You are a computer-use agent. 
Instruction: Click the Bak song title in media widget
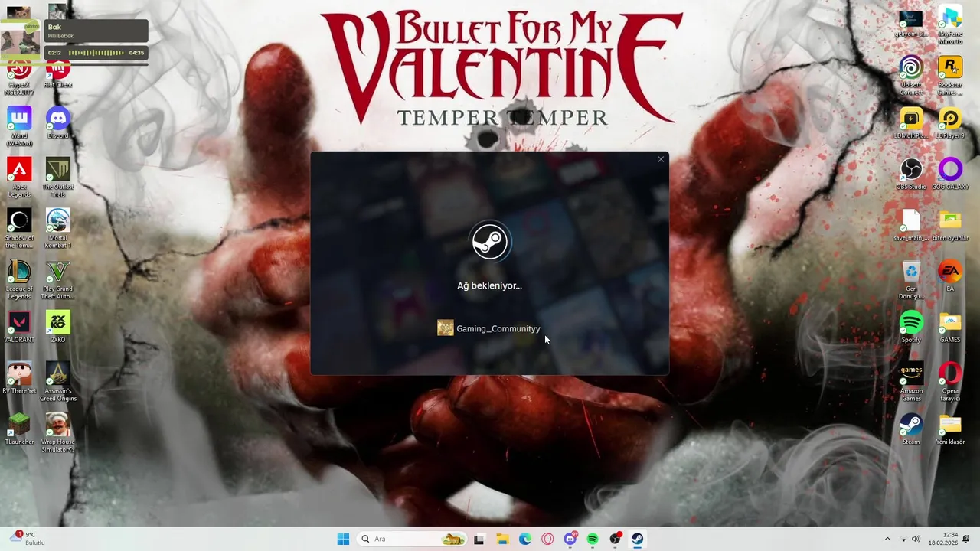coord(54,27)
